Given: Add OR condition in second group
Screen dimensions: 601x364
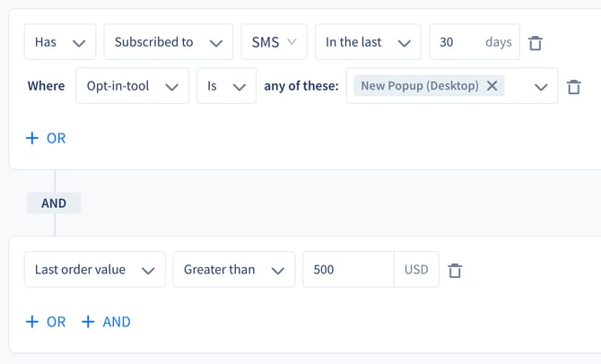Looking at the screenshot, I should [x=46, y=322].
